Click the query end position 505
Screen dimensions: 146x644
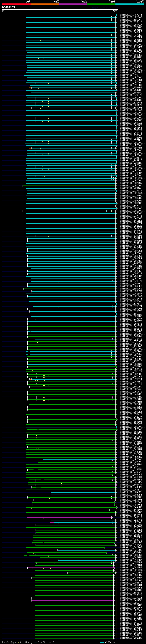[115, 11]
